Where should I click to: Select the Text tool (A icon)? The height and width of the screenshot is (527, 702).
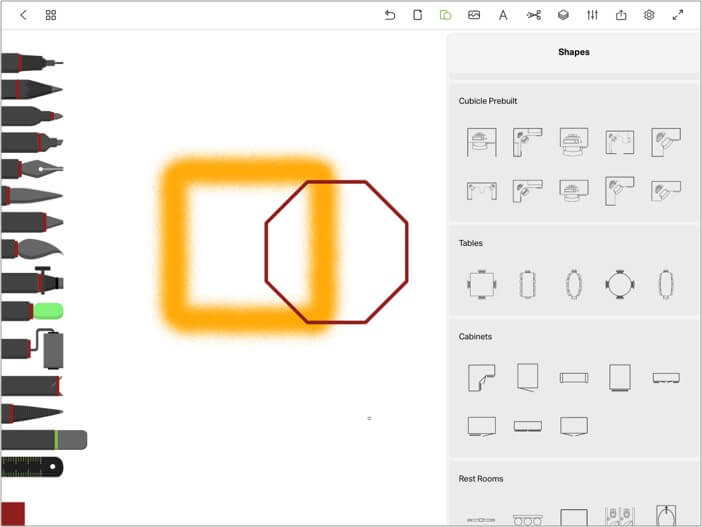click(x=503, y=15)
